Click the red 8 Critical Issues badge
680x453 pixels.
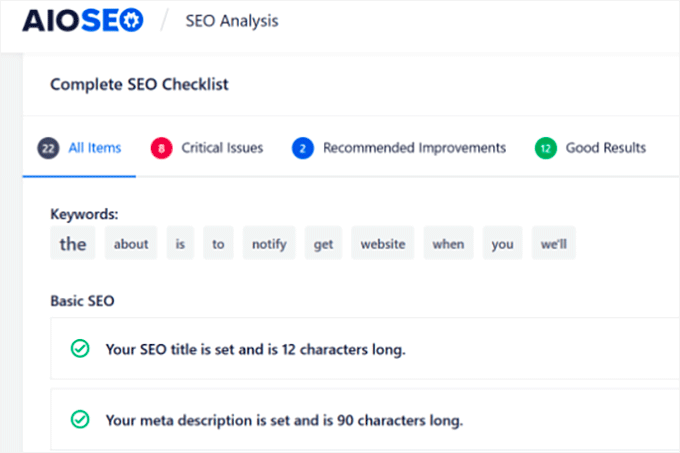point(160,148)
